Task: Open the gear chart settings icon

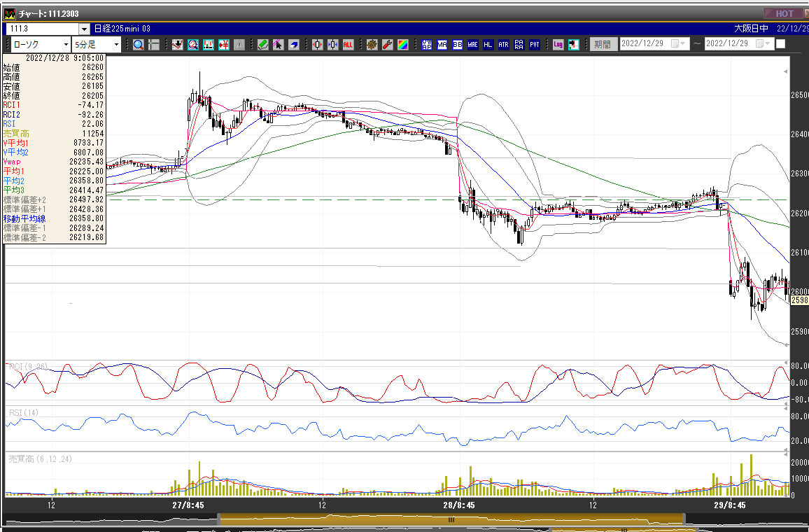Action: point(372,45)
